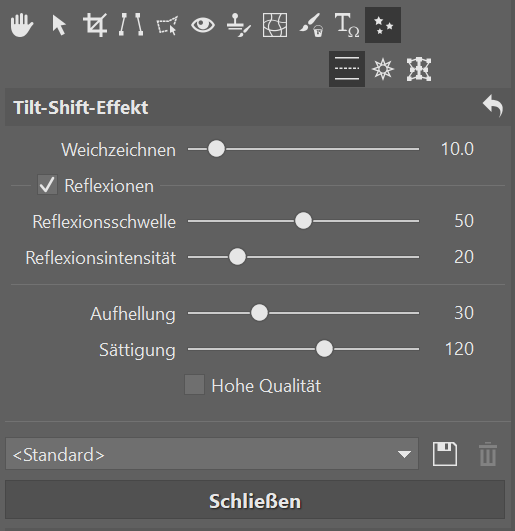Enable the Hohe Qualität checkbox
Viewport: 515px width, 531px height.
tap(194, 385)
